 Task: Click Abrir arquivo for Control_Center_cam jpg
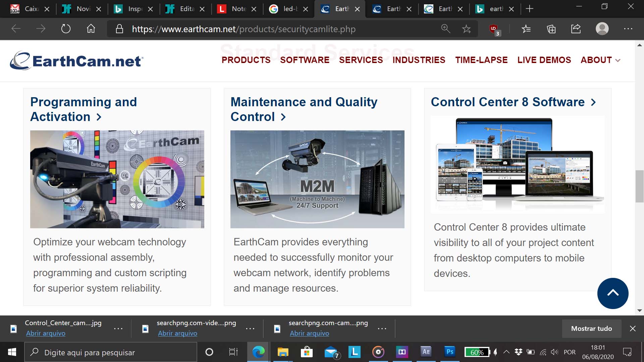coord(46,334)
